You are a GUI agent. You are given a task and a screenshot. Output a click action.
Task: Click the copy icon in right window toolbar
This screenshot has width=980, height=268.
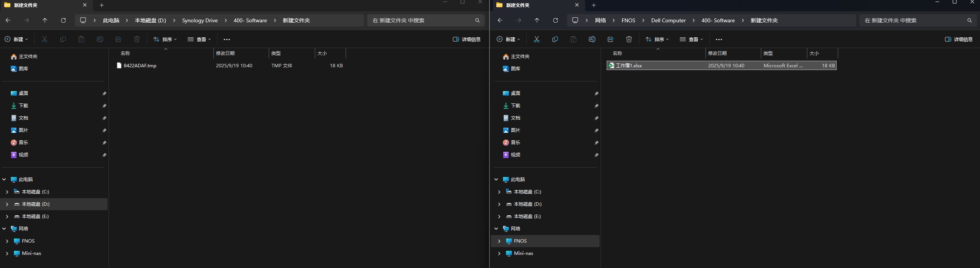point(555,39)
